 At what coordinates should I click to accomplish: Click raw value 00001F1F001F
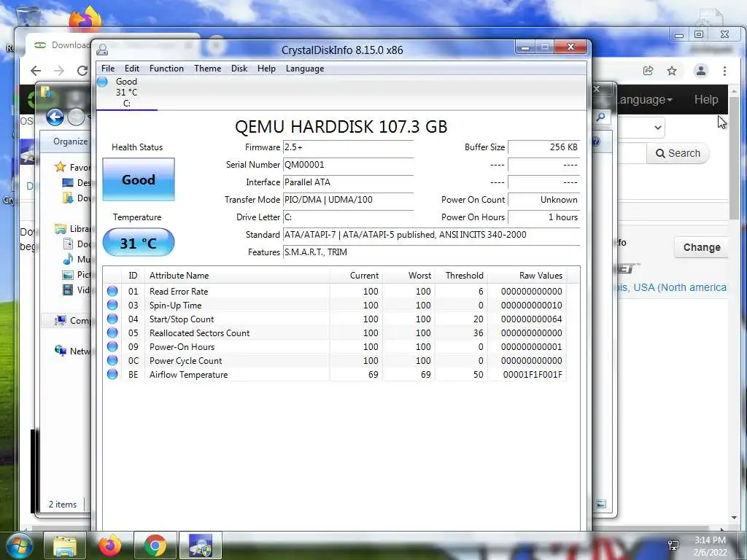pos(533,375)
